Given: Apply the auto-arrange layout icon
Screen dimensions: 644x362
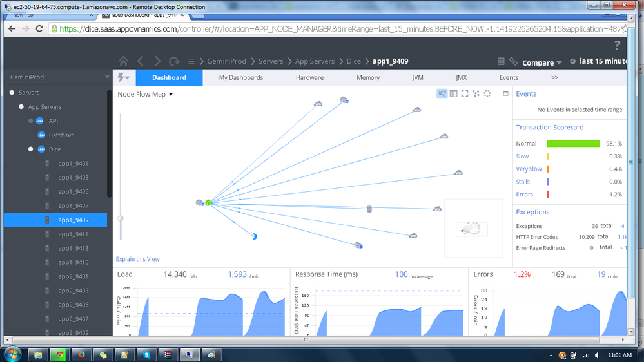Looking at the screenshot, I should (x=476, y=93).
